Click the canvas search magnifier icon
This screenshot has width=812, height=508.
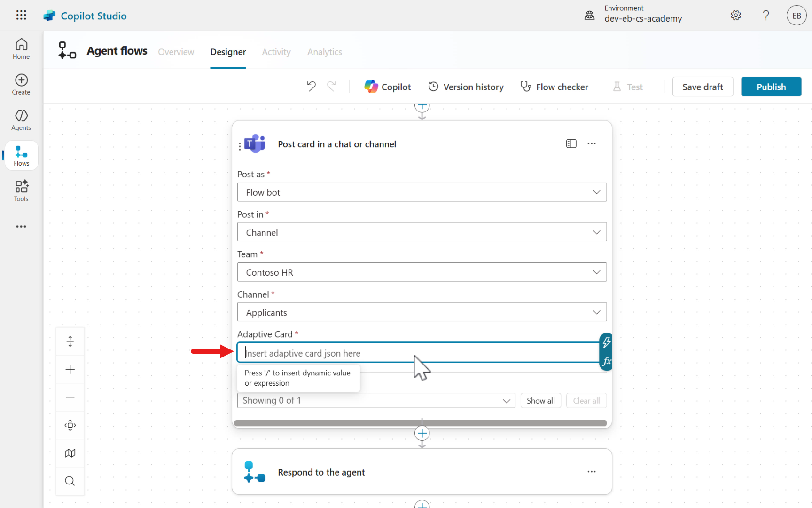pyautogui.click(x=70, y=481)
